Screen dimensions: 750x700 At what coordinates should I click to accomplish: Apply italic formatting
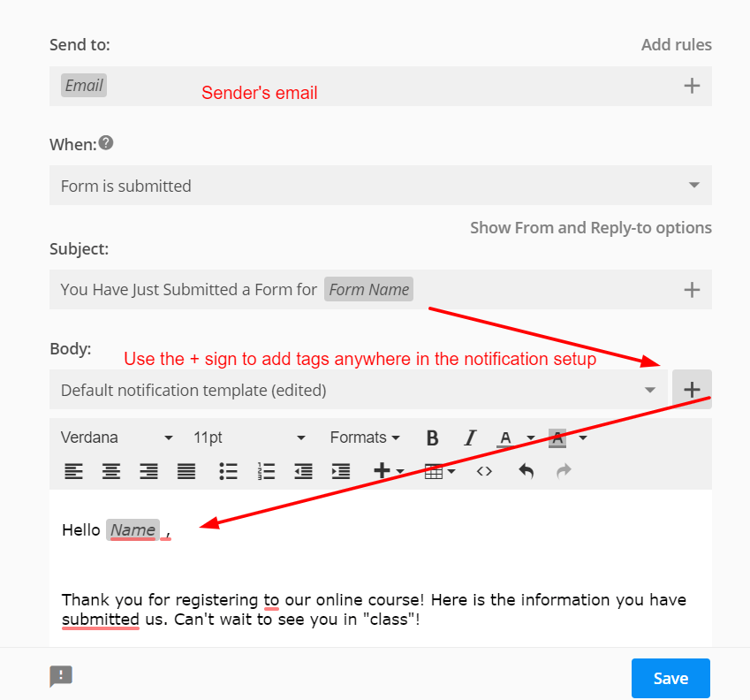point(469,437)
